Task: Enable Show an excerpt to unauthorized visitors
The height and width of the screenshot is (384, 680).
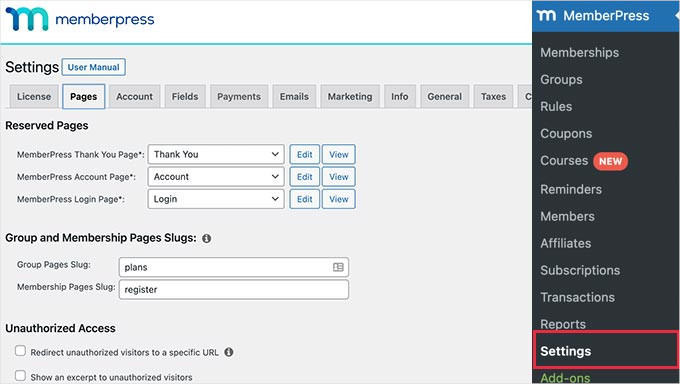Action: [x=20, y=375]
